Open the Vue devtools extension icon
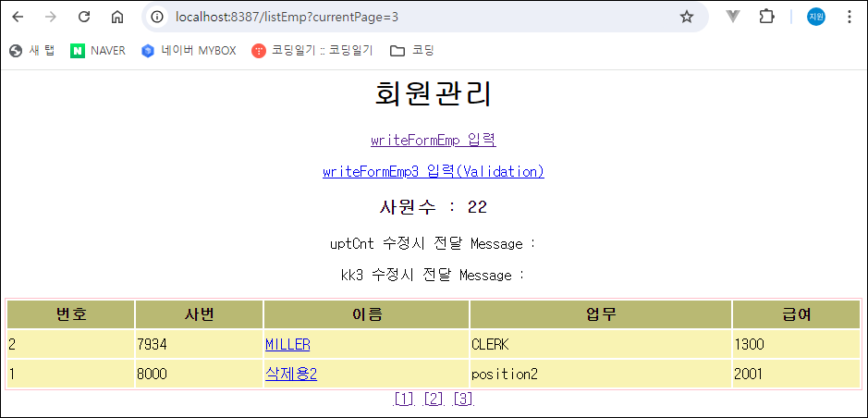The height and width of the screenshot is (418, 868). (x=733, y=18)
